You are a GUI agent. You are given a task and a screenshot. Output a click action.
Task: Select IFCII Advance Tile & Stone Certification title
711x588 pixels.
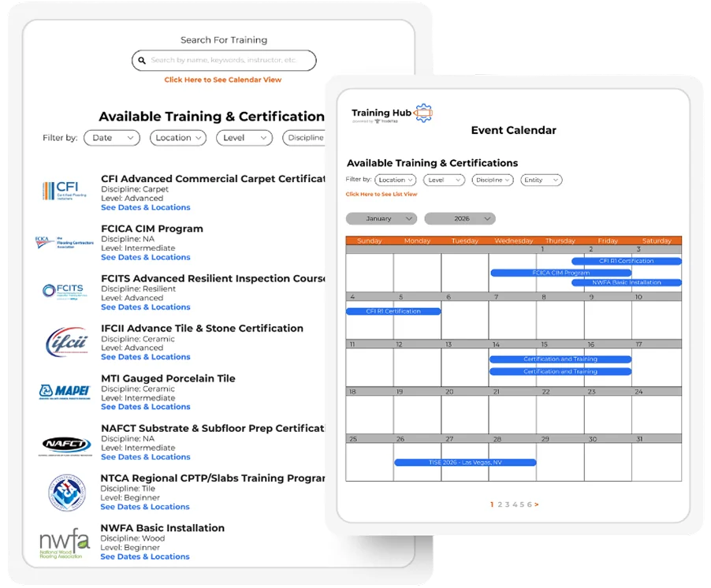pyautogui.click(x=203, y=329)
